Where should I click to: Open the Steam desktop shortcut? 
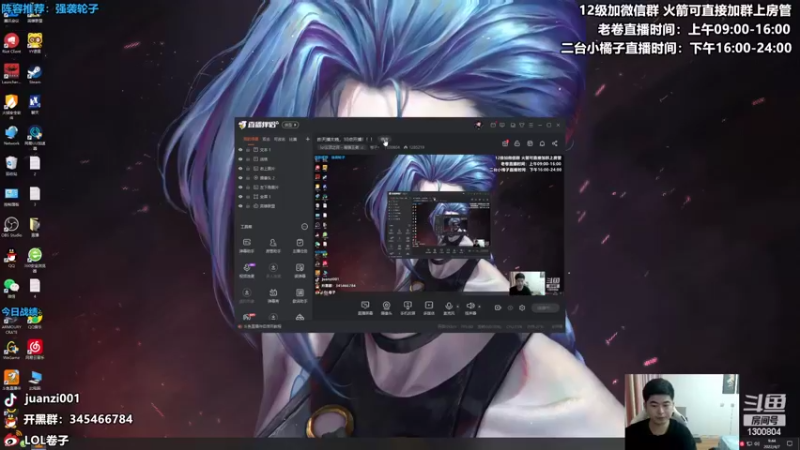point(35,74)
